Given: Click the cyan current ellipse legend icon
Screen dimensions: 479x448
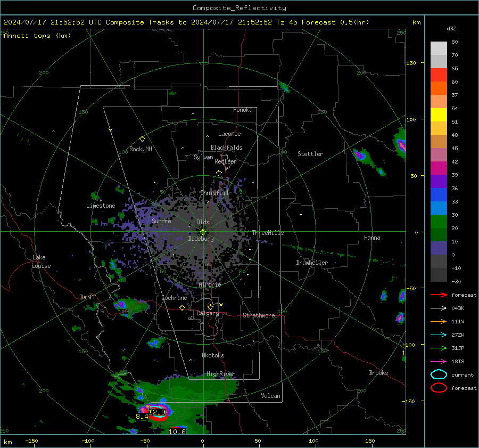Looking at the screenshot, I should (x=439, y=374).
